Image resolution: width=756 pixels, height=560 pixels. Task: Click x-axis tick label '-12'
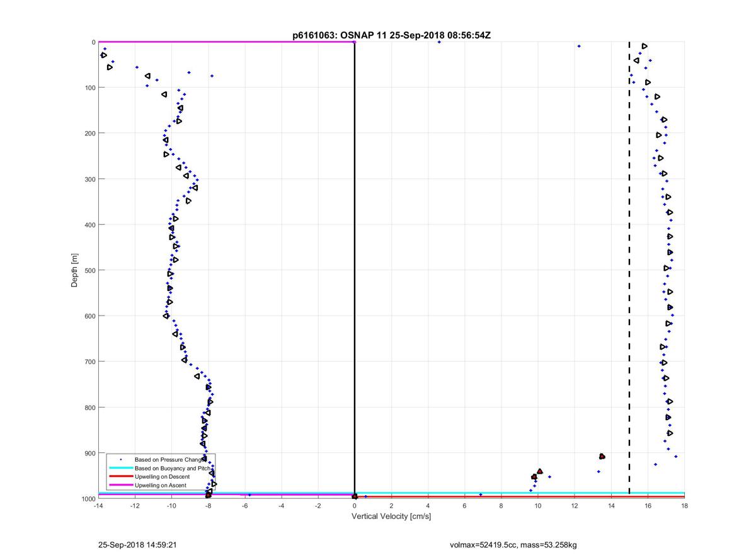pos(134,505)
